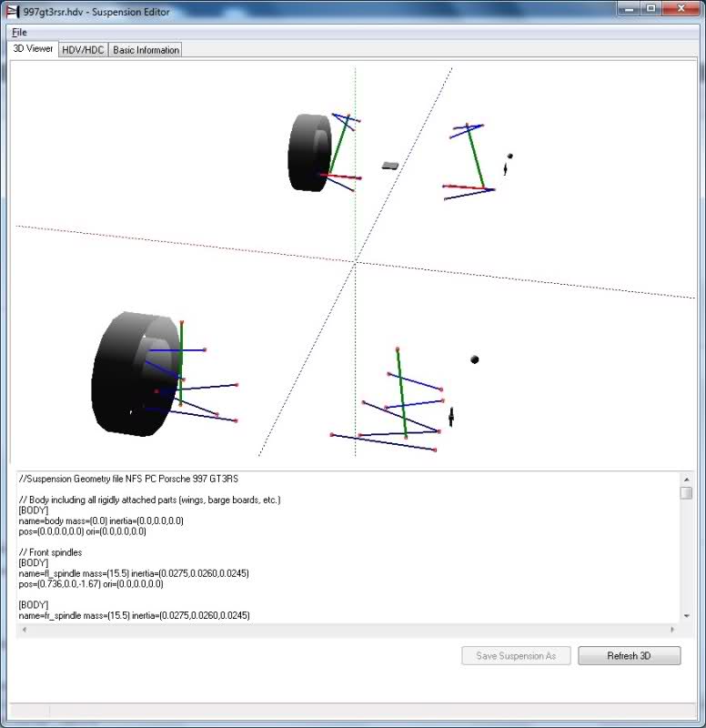This screenshot has width=706, height=728.
Task: Click the small gray box at the center of the 3D view
Action: click(390, 166)
